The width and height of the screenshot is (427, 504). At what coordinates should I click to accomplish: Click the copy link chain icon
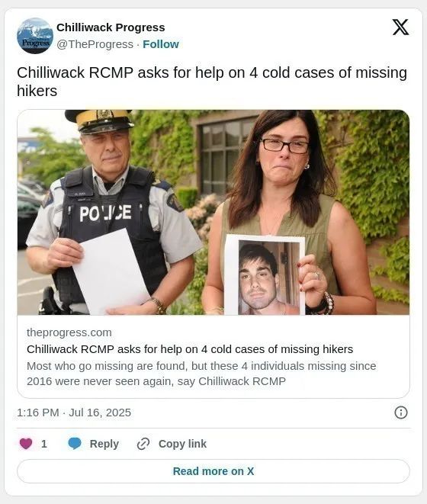click(x=143, y=444)
